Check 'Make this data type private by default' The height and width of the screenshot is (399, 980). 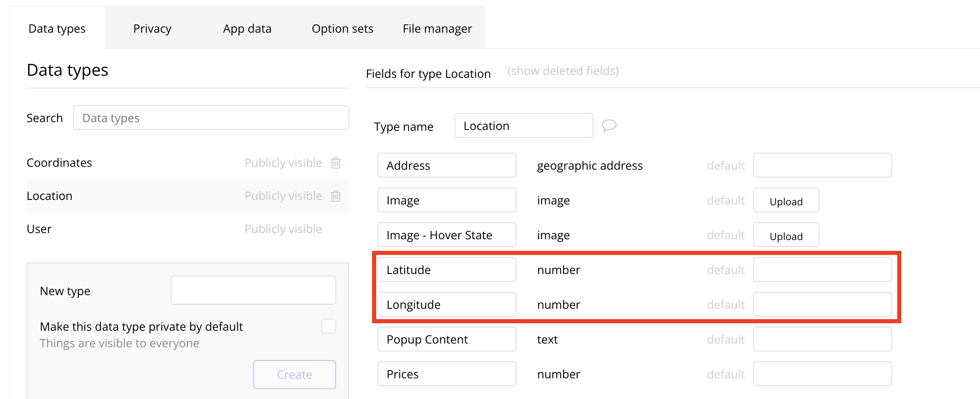(328, 326)
